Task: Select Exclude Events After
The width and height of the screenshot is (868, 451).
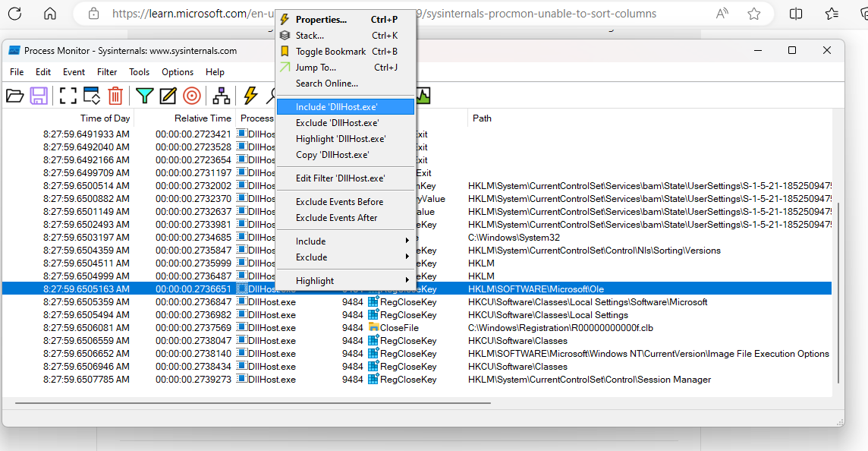Action: pos(345,218)
